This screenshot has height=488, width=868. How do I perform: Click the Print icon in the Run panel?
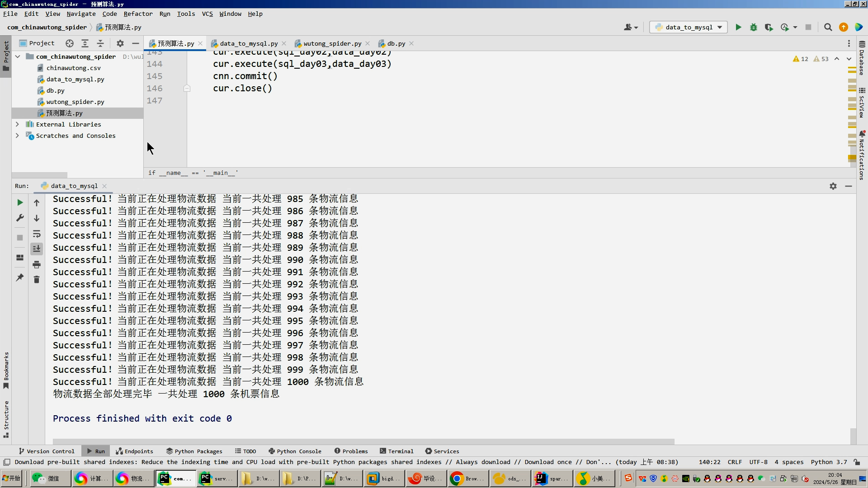point(37,265)
